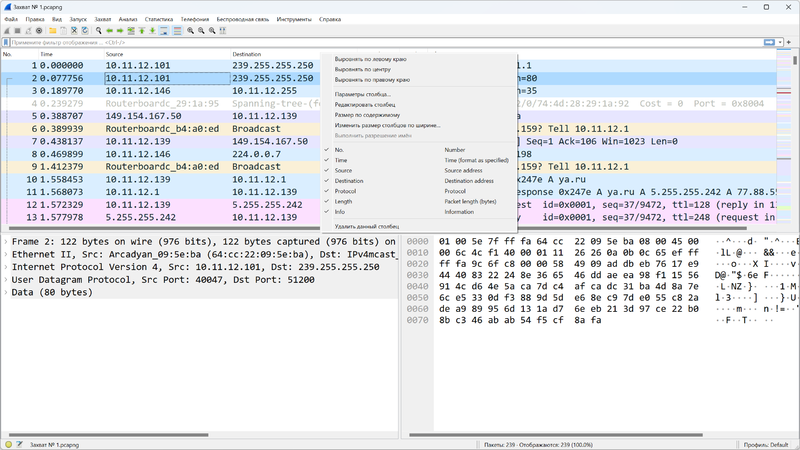Image resolution: width=800 pixels, height=450 pixels.
Task: Sort by the Destination column header
Action: pos(276,54)
